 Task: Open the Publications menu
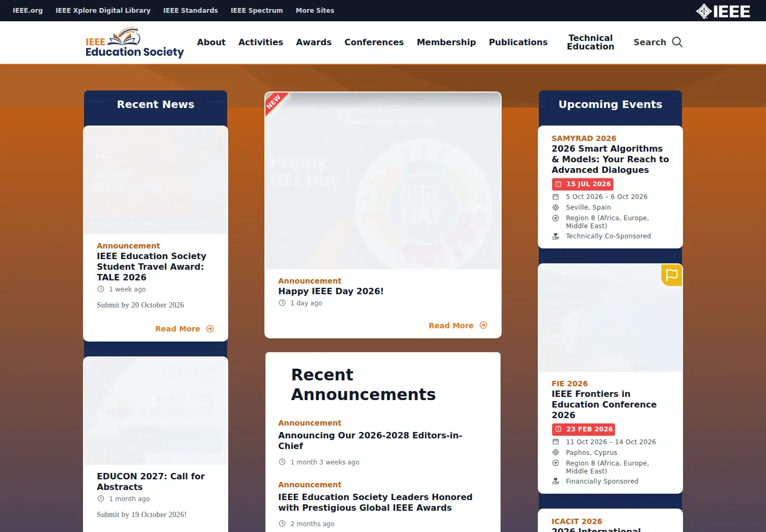pyautogui.click(x=518, y=42)
